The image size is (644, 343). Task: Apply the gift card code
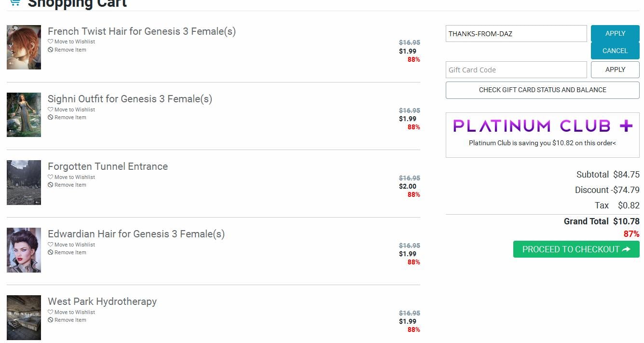pos(615,70)
